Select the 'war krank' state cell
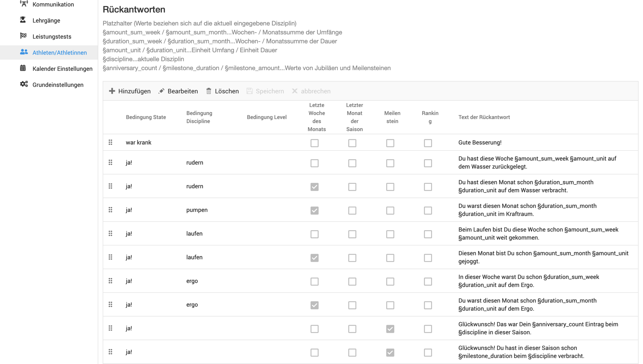The width and height of the screenshot is (643, 364). click(138, 142)
